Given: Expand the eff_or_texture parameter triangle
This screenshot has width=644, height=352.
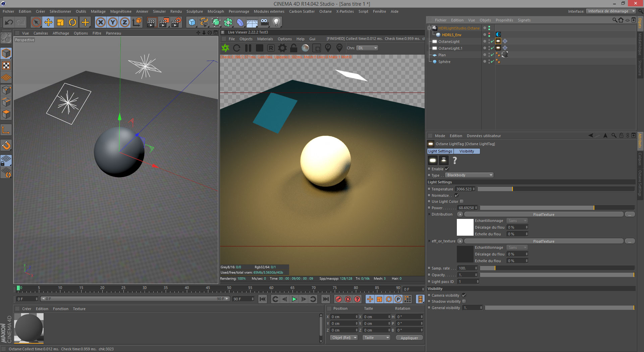Looking at the screenshot, I should [x=429, y=241].
